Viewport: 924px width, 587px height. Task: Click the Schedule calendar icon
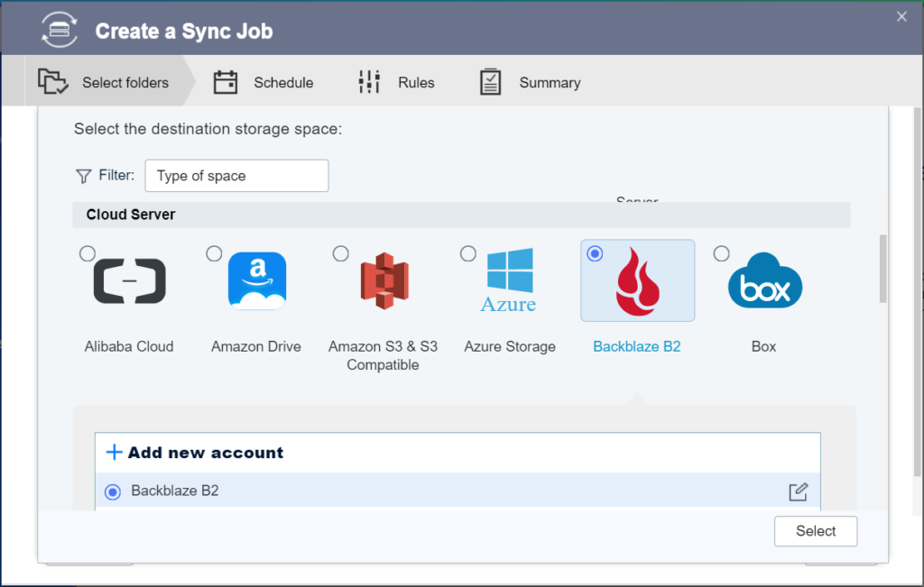tap(225, 82)
